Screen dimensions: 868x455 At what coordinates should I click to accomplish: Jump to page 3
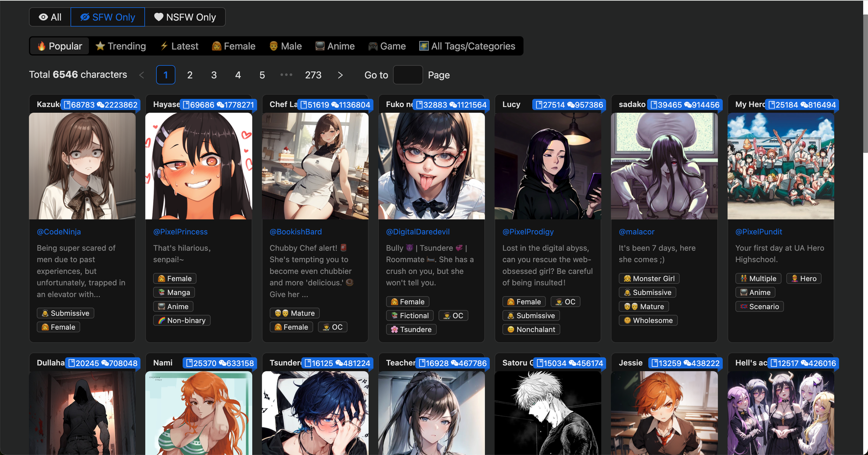(214, 75)
